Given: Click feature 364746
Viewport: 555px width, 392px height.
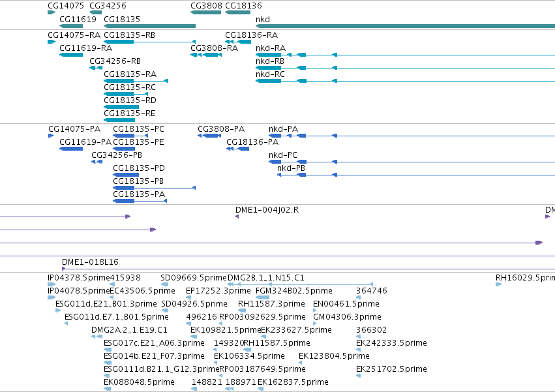Looking at the screenshot, I should click(372, 291).
